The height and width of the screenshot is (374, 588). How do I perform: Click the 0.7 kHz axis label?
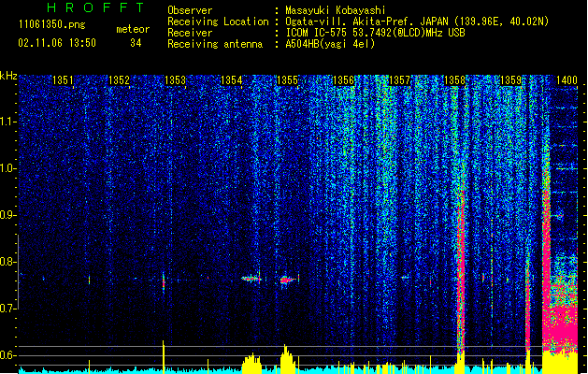coord(8,309)
